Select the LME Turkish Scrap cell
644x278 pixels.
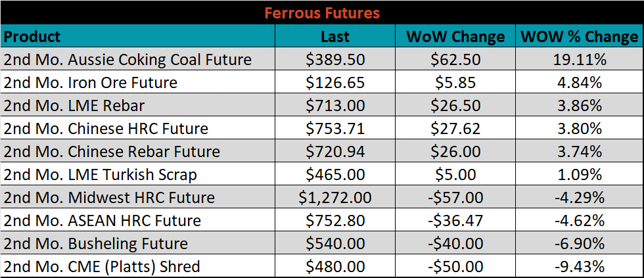coord(138,174)
